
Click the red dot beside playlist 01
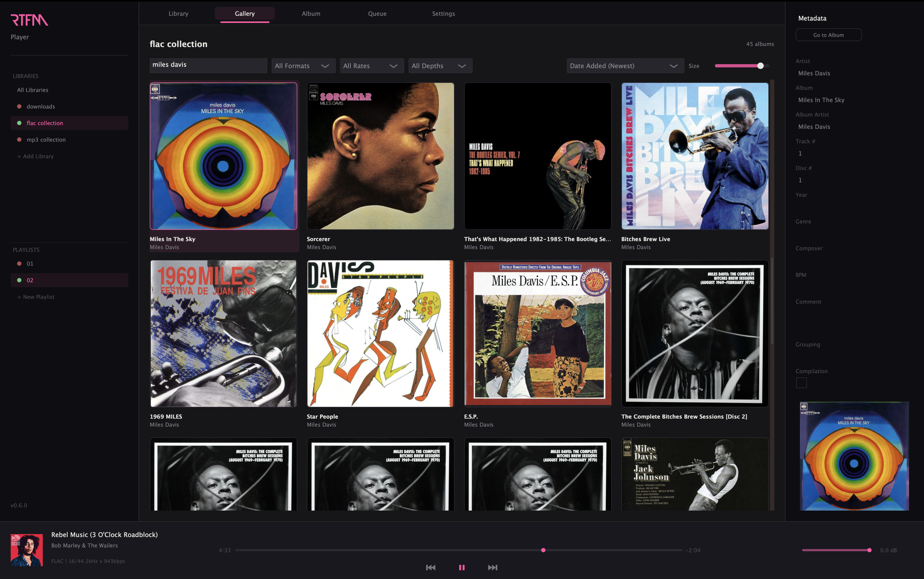coord(19,264)
